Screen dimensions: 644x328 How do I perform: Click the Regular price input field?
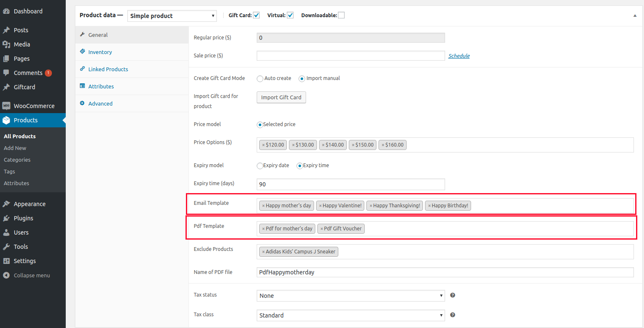pyautogui.click(x=350, y=38)
